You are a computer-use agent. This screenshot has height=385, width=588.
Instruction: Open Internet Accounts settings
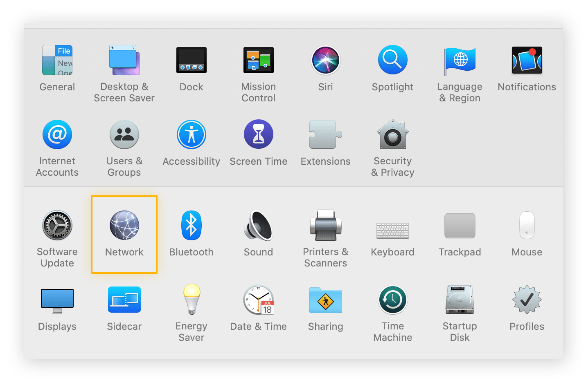pyautogui.click(x=57, y=135)
